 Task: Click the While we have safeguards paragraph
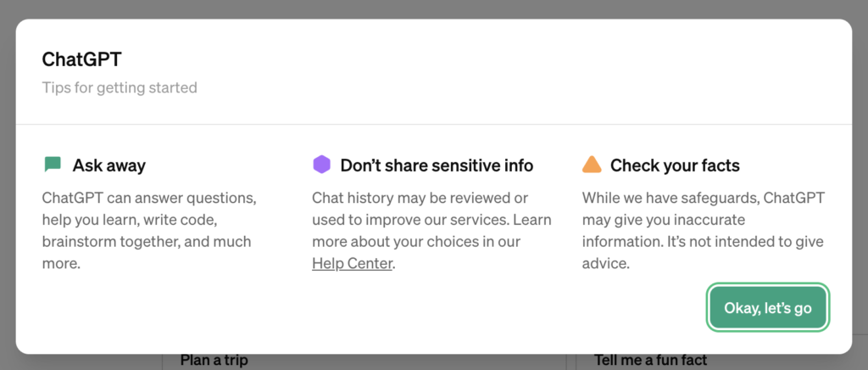click(x=703, y=231)
